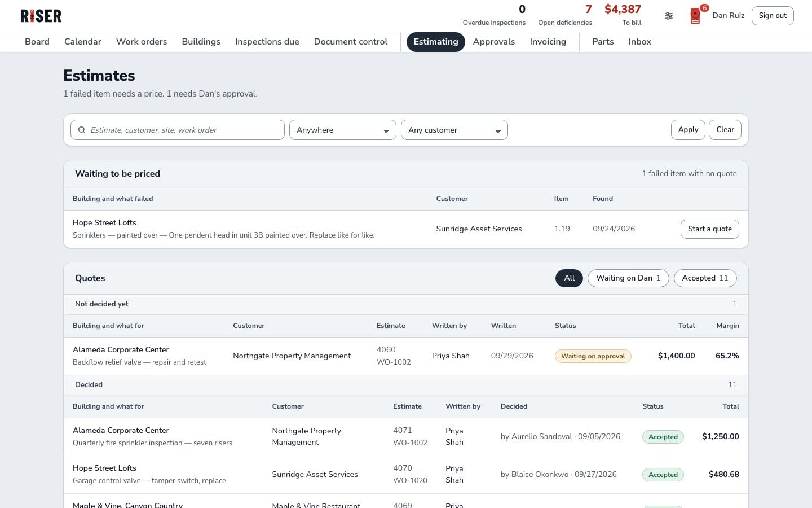Open the notifications icon with the 6 badge

(x=696, y=16)
